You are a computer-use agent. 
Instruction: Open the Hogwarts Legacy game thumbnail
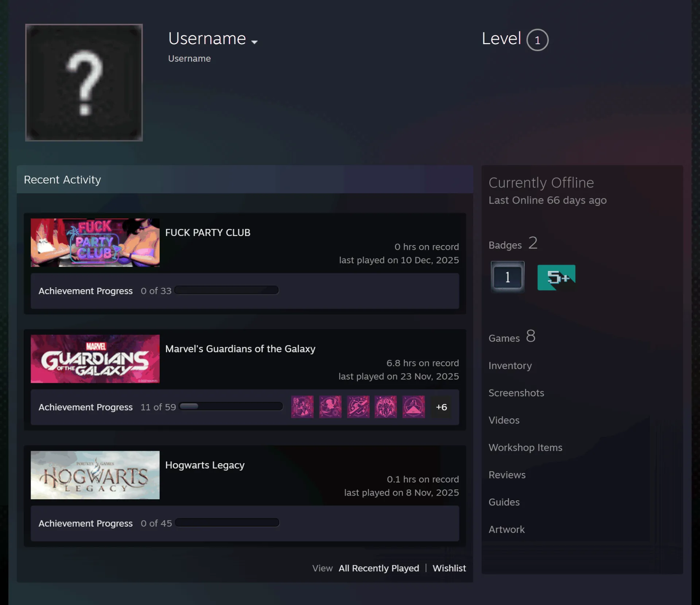pos(95,475)
